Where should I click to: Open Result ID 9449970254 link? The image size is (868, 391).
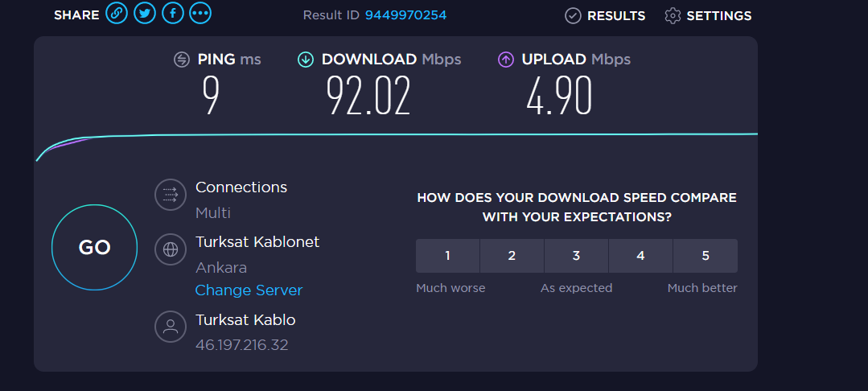click(x=405, y=15)
